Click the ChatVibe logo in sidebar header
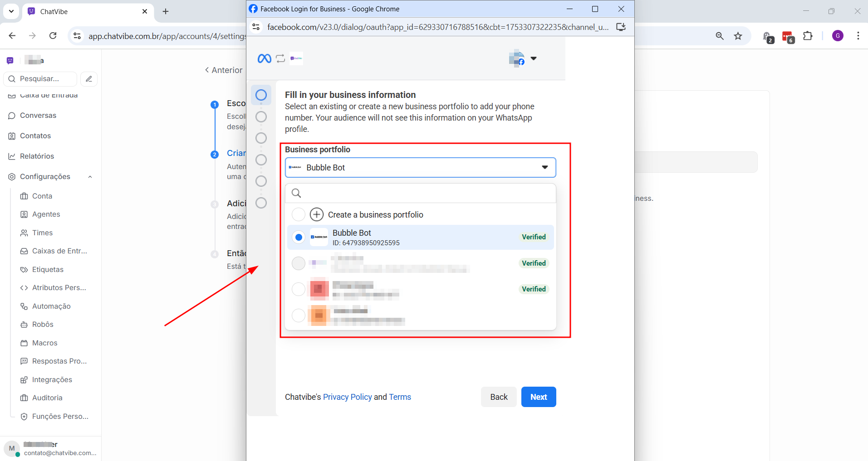This screenshot has width=868, height=461. 10,61
